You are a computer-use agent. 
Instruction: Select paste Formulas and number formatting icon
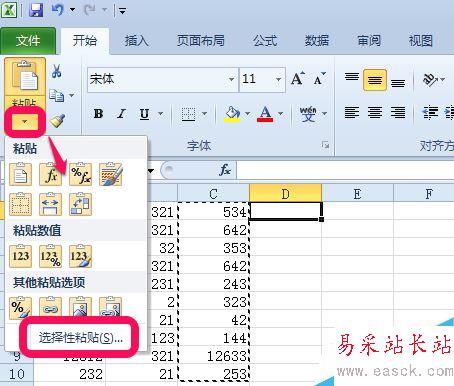tap(80, 174)
